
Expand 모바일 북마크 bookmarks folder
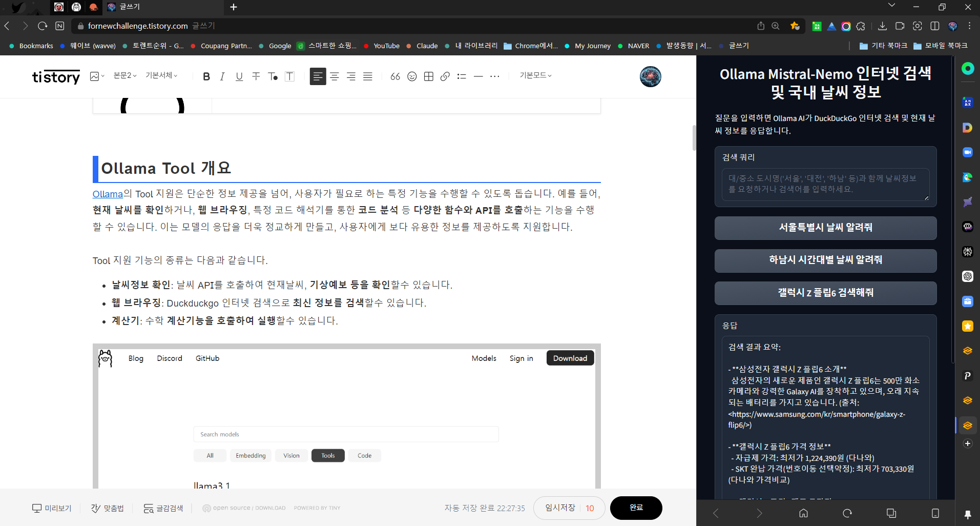point(941,46)
